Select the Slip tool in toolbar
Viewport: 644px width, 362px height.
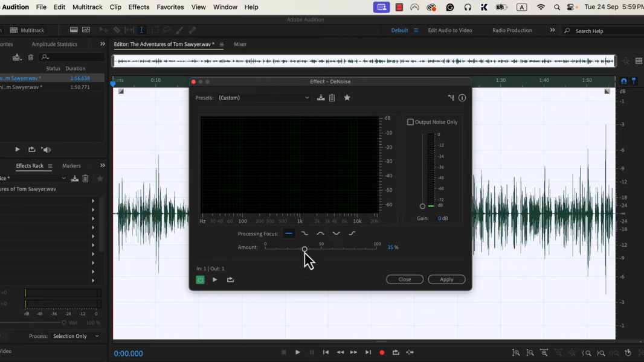point(129,30)
